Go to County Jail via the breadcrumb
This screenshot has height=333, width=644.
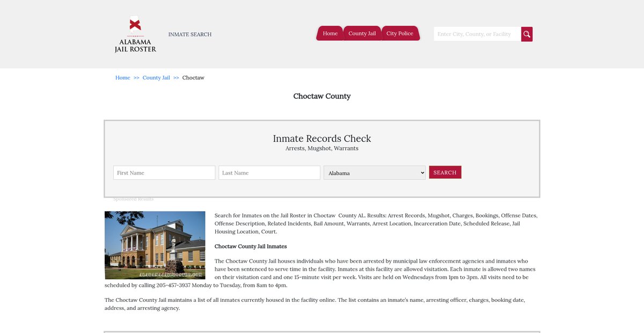156,78
